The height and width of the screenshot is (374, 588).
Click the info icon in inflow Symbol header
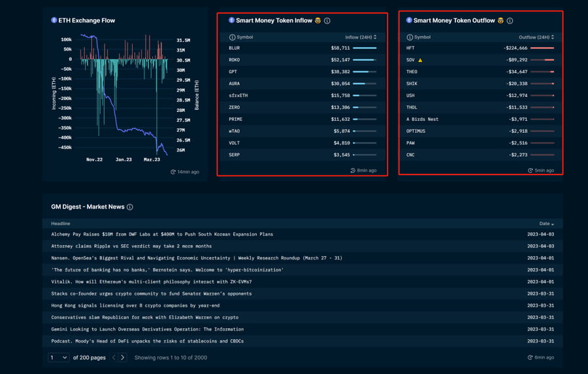point(232,37)
